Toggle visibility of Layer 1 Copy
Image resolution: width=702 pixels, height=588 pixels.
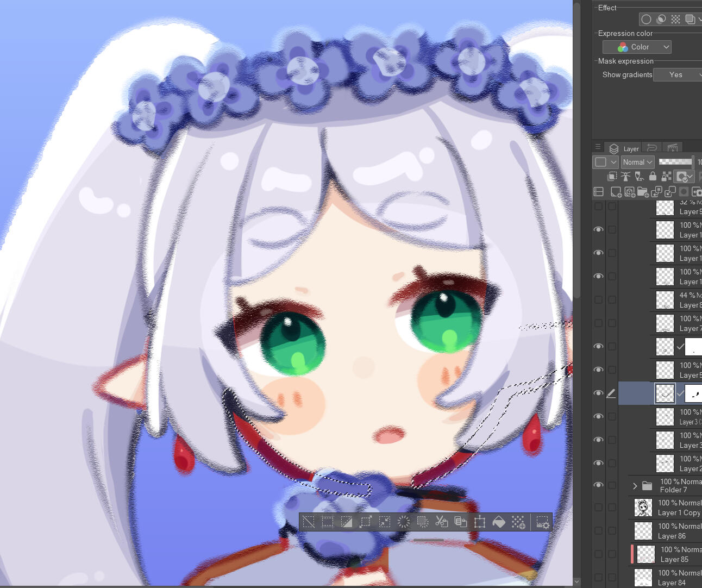[x=598, y=508]
